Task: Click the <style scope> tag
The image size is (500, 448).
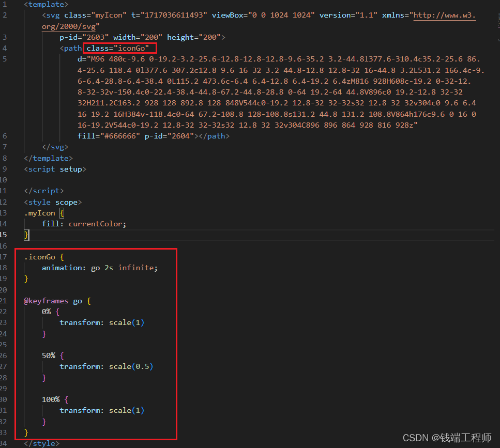Action: 53,203
